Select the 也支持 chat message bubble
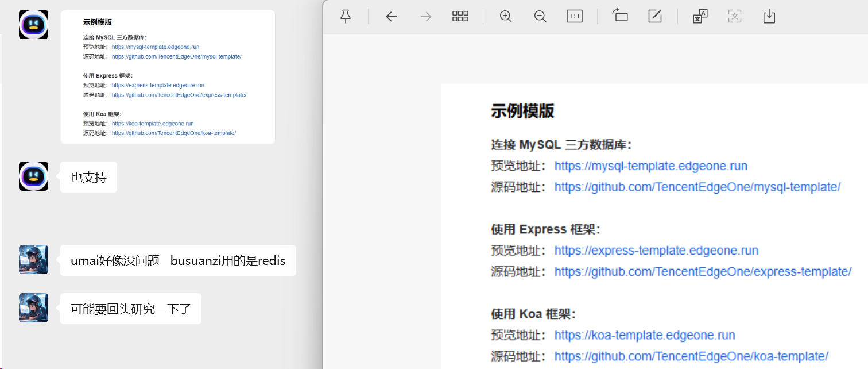Screen dimensions: 868x369 tap(89, 177)
